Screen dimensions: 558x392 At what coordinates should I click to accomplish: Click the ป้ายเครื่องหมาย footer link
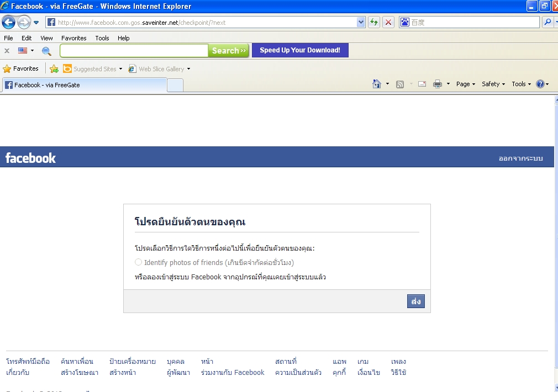[133, 362]
